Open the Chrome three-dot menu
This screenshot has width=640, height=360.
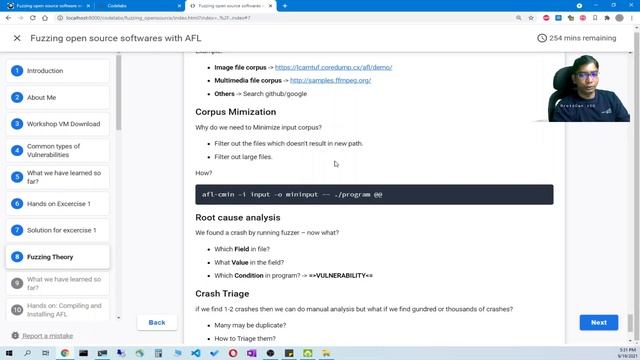[632, 18]
